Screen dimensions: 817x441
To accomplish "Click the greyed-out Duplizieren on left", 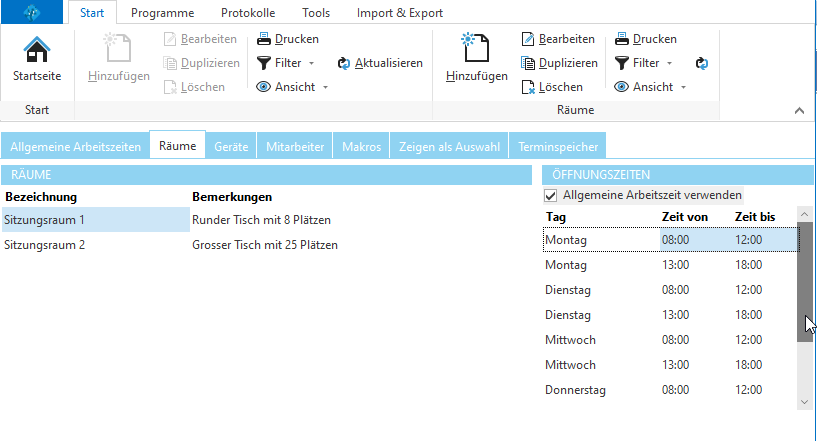I will coord(201,63).
